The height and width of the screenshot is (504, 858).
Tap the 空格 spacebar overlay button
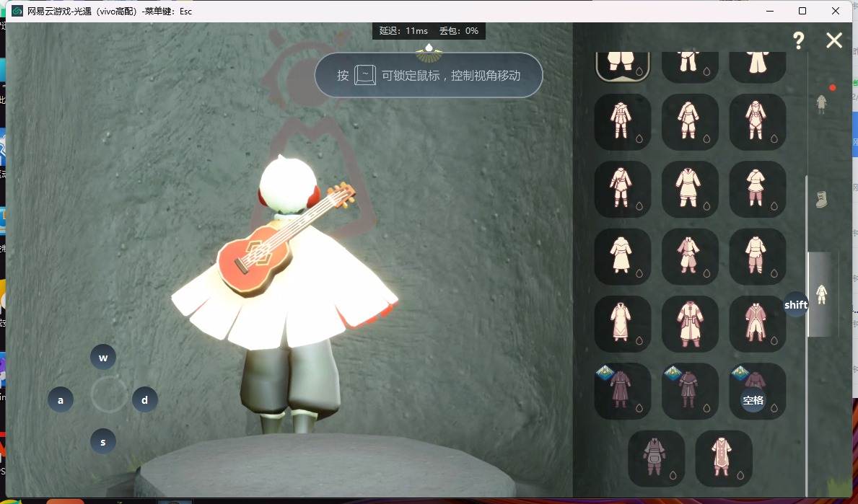tap(753, 400)
